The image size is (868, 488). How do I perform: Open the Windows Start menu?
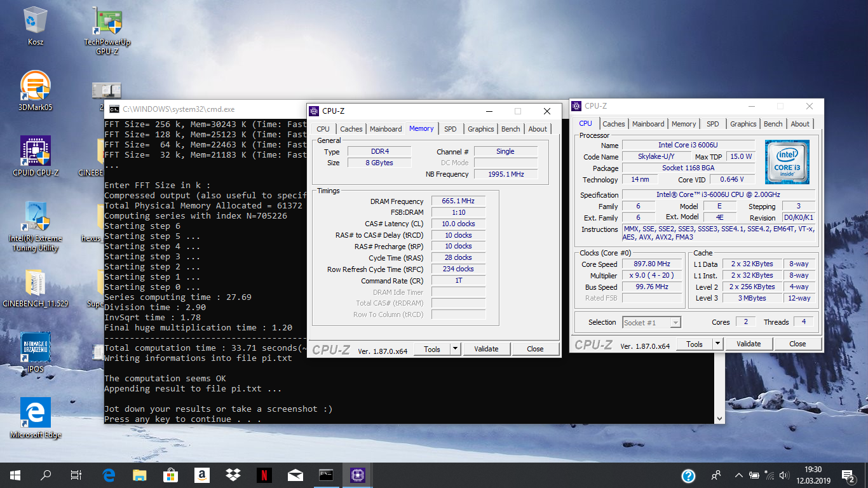pos(15,475)
